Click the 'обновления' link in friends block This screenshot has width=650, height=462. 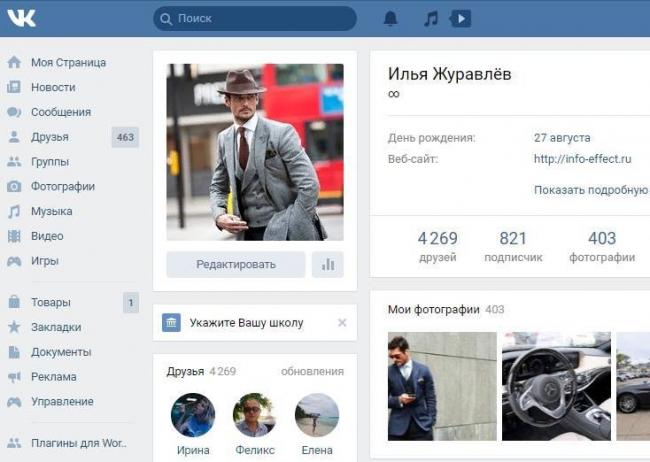(x=312, y=371)
